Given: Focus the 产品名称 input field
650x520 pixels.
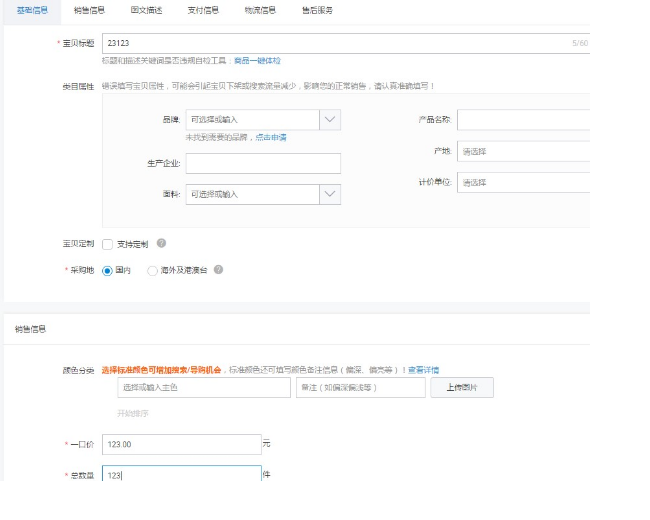Looking at the screenshot, I should tap(524, 120).
